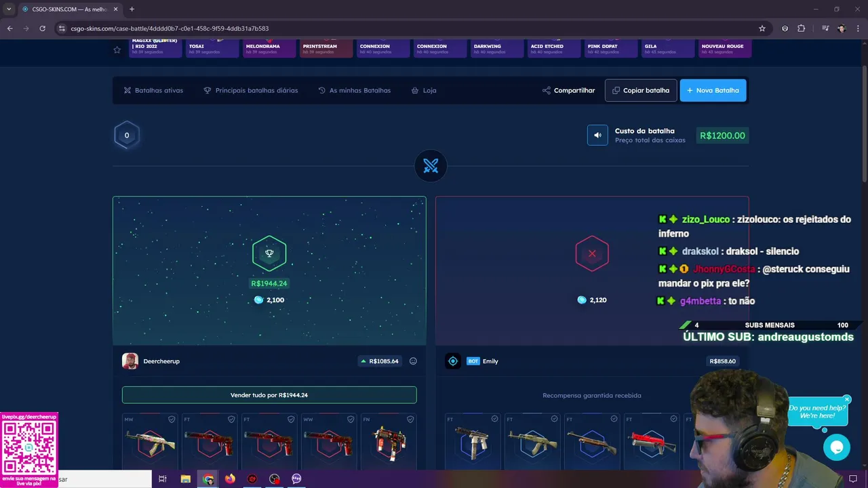The width and height of the screenshot is (868, 488).
Task: Open the live chat support bubble
Action: click(836, 447)
